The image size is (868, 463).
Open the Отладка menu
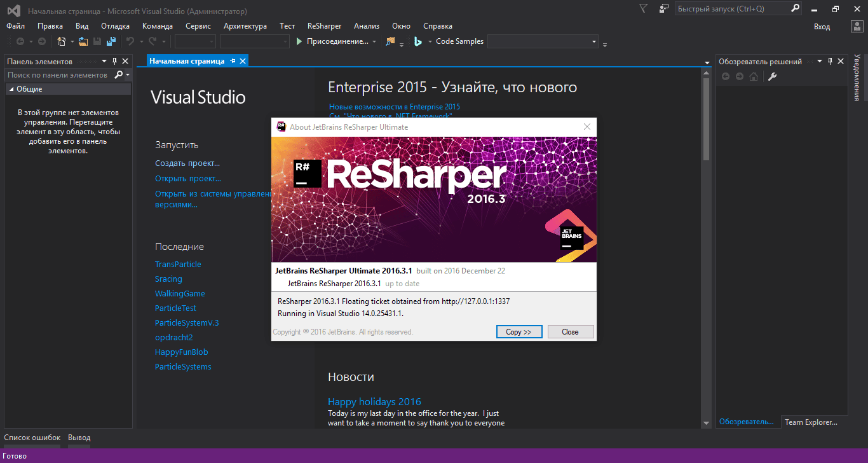point(115,26)
